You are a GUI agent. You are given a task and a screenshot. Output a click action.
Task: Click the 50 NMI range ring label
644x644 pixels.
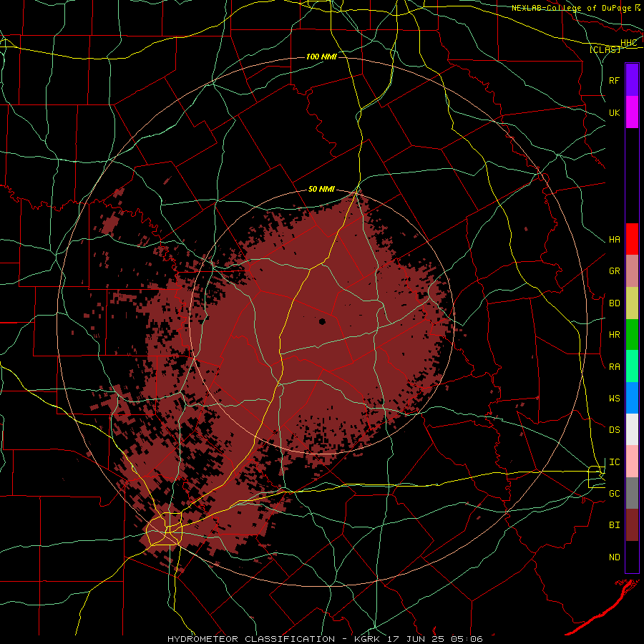321,189
